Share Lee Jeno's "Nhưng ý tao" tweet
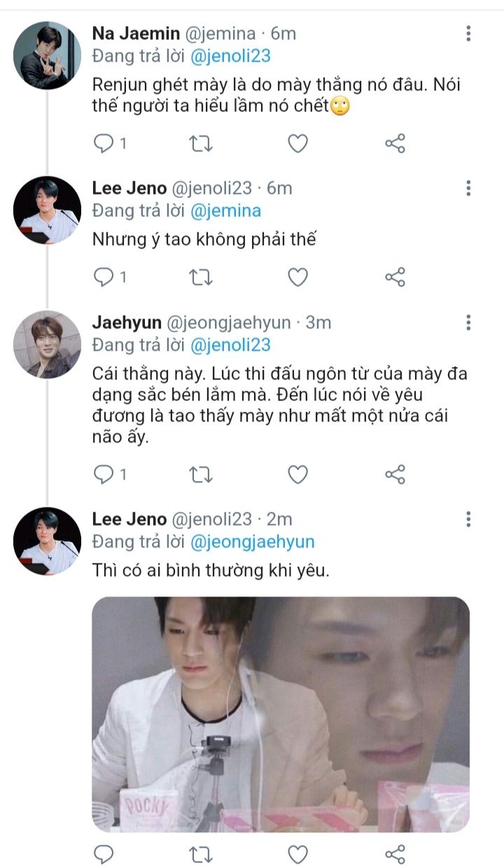Screen dimensions: 504x866 [x=395, y=277]
